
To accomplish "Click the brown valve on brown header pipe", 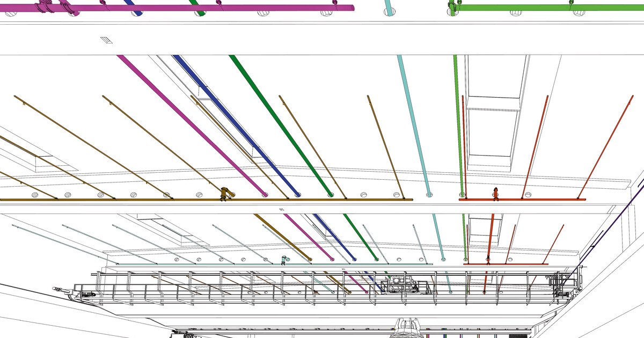I will (225, 194).
